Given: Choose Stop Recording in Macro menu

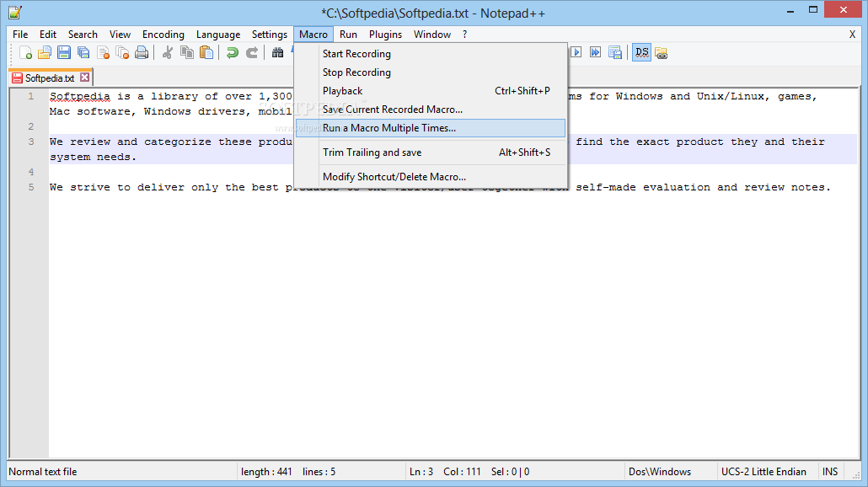Looking at the screenshot, I should 431,72.
